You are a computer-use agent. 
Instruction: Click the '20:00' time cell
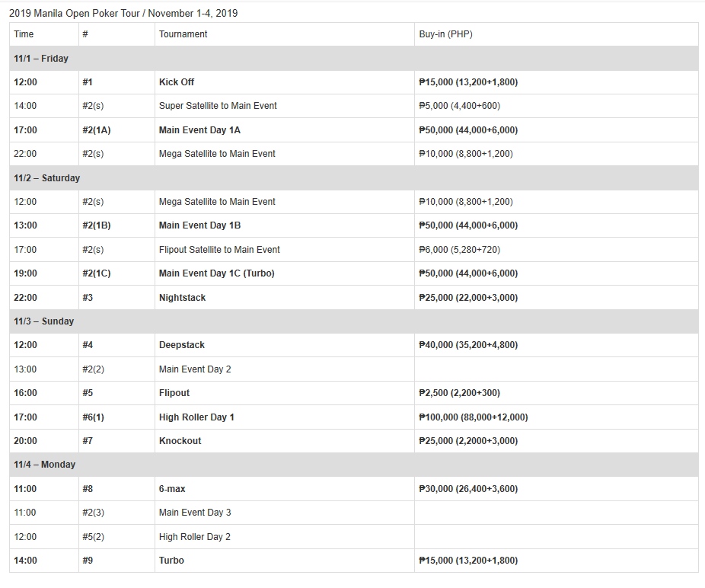pos(44,441)
